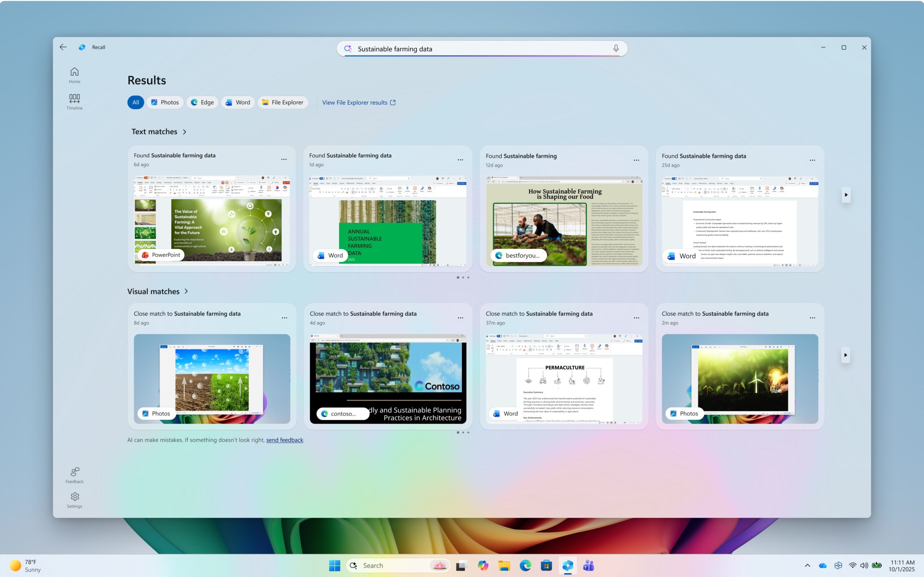Viewport: 924px width, 577px height.
Task: Open View File Explorer results link
Action: point(358,102)
